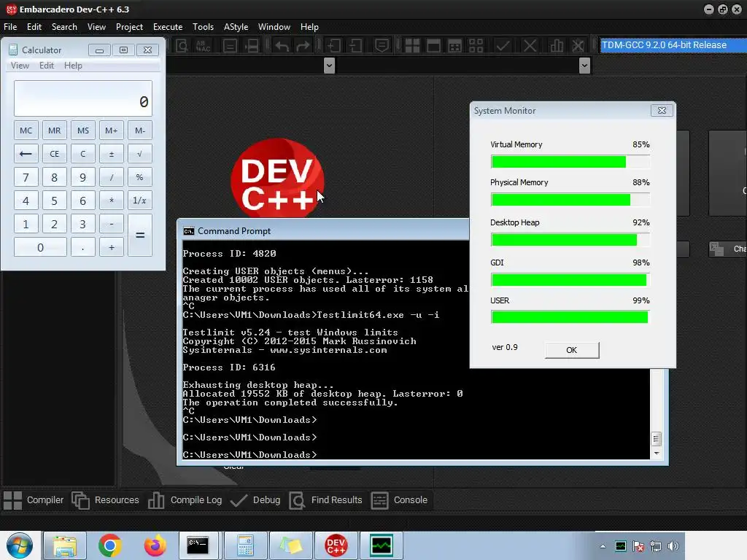Open the TDM-GCC compiler set dropdown
This screenshot has height=560, width=747.
673,45
